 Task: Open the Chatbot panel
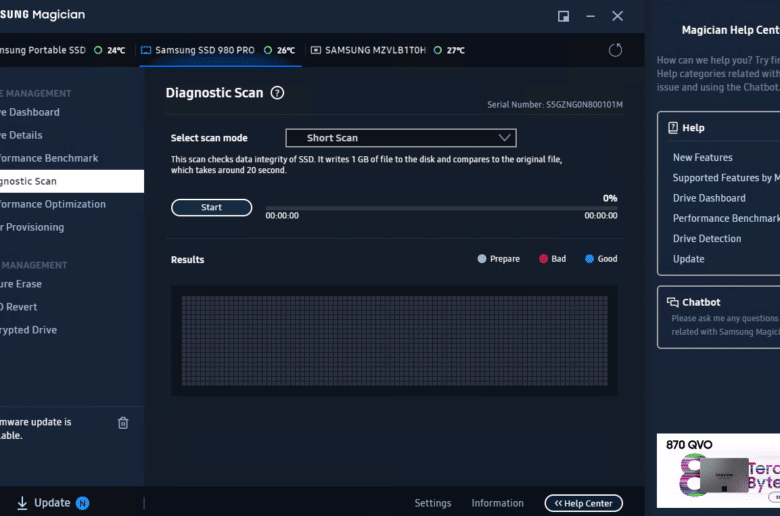tap(719, 317)
